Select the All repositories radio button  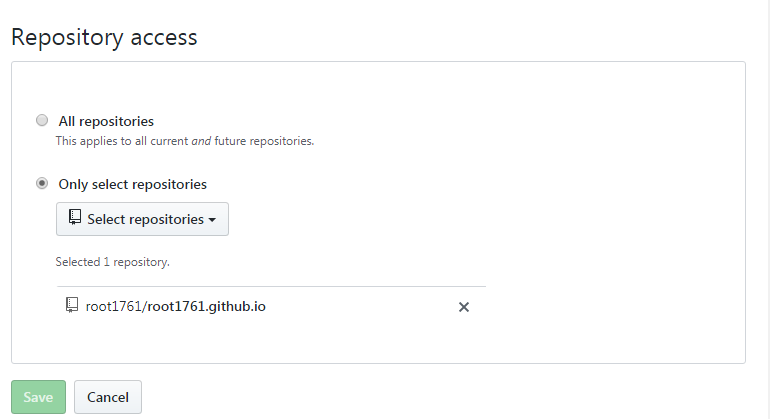coord(41,121)
